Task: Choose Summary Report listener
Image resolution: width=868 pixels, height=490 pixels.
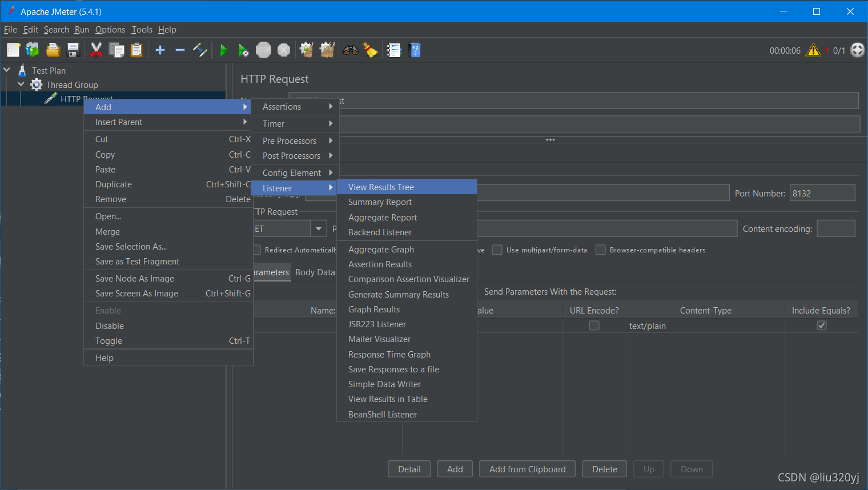Action: point(407,202)
